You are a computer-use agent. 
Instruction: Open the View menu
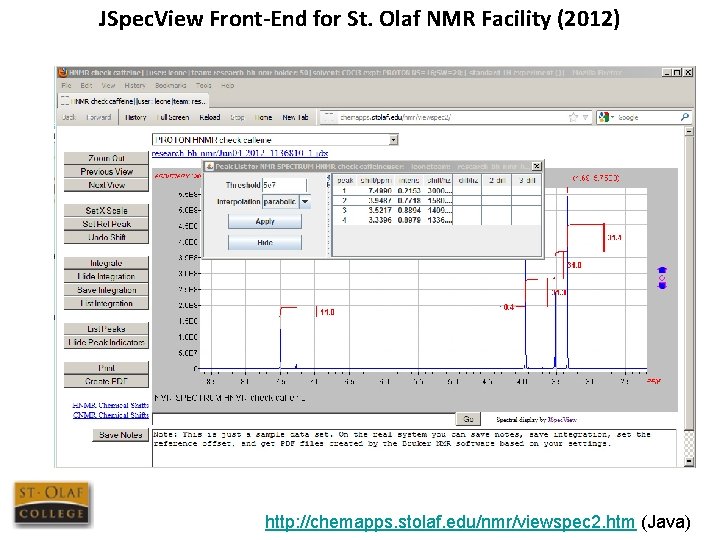point(108,85)
